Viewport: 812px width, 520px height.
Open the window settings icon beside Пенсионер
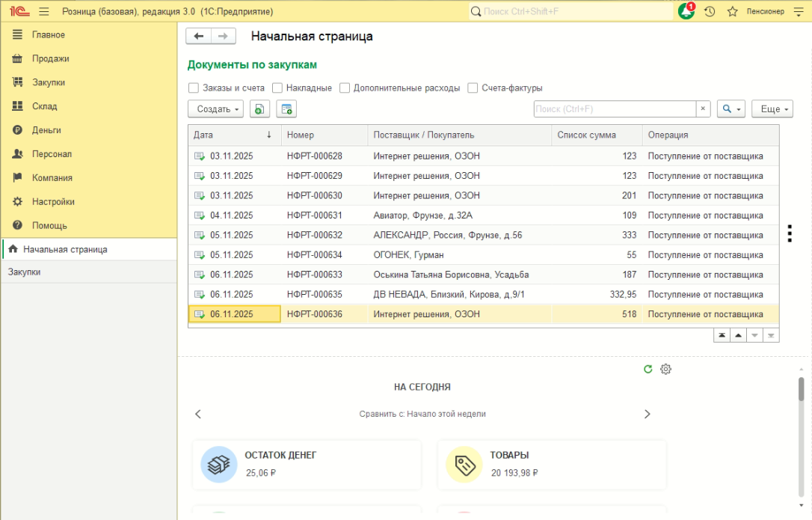tap(799, 11)
